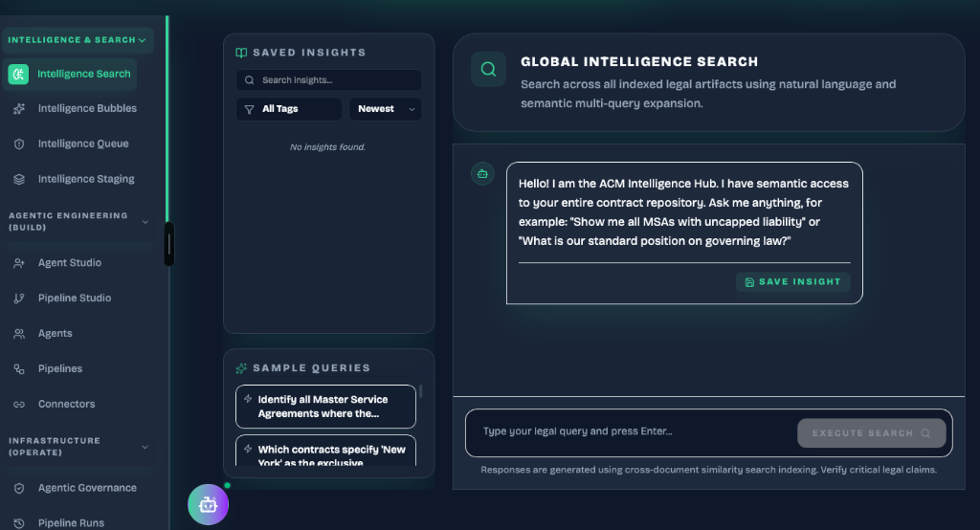Click the Pipeline Runs history icon
Viewport: 980px width, 530px height.
coord(19,523)
